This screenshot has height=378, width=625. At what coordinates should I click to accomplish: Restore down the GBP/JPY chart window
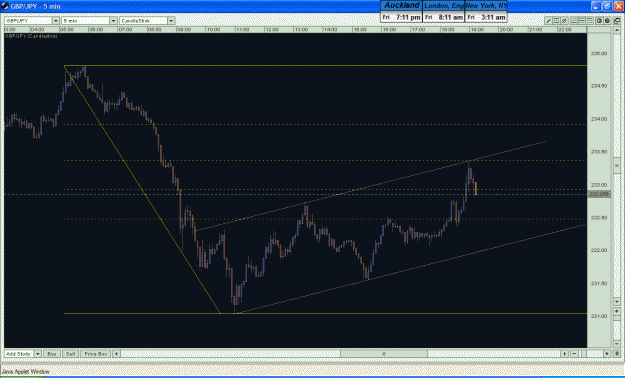click(607, 6)
